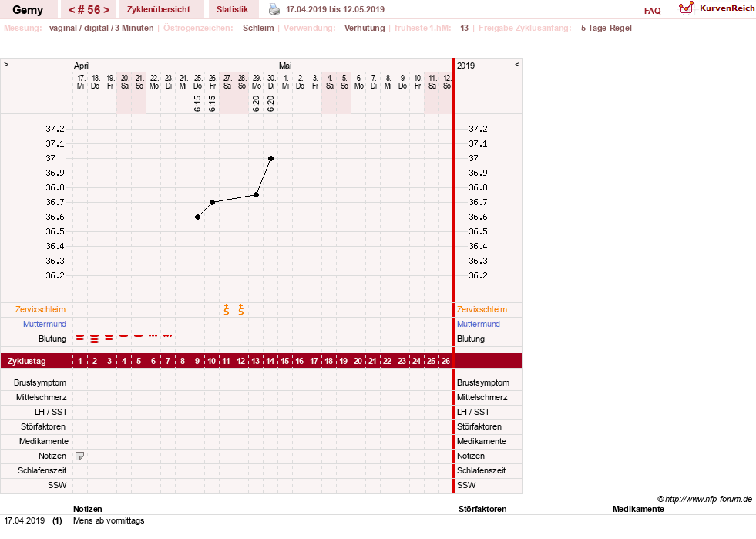The height and width of the screenshot is (539, 756).
Task: Click date column 25. Do
Action: coord(198,82)
